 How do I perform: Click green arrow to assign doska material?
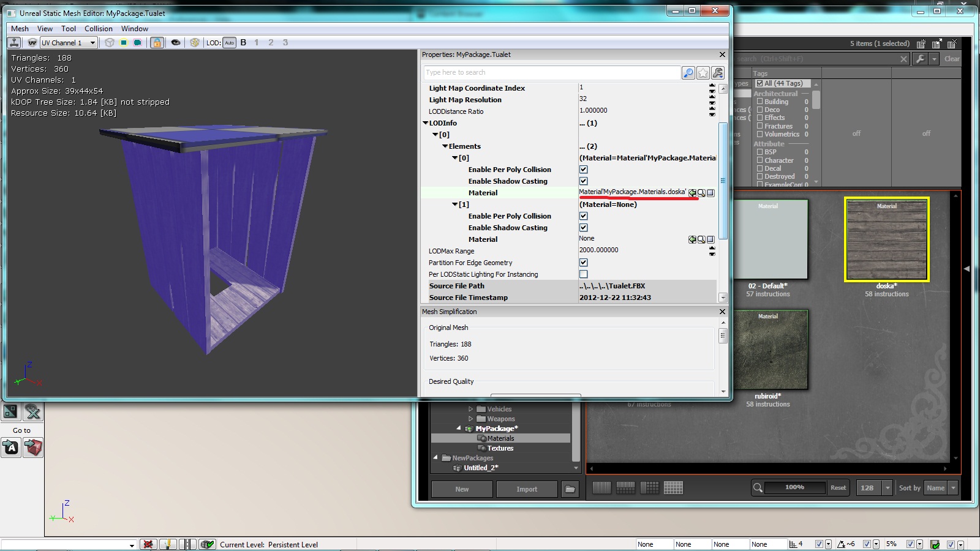[692, 193]
